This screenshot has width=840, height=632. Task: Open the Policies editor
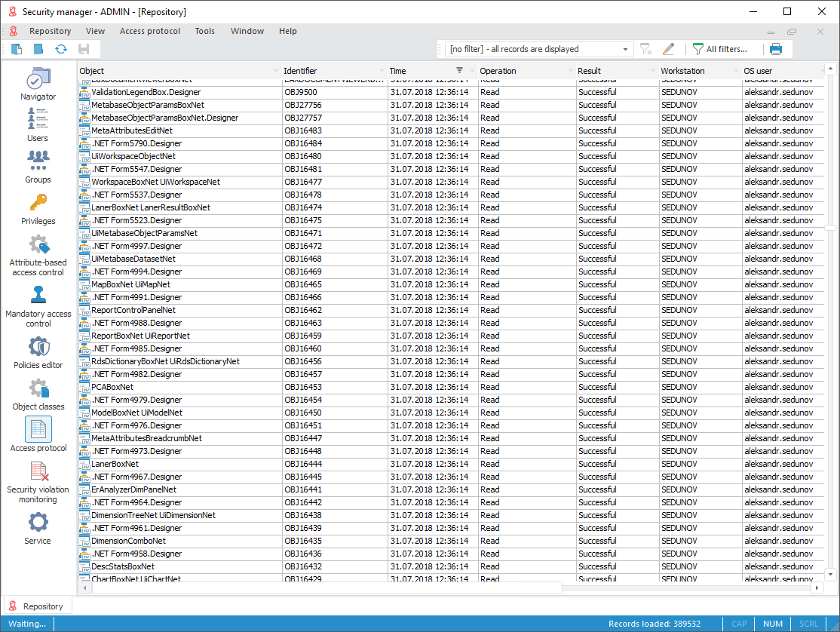click(38, 352)
